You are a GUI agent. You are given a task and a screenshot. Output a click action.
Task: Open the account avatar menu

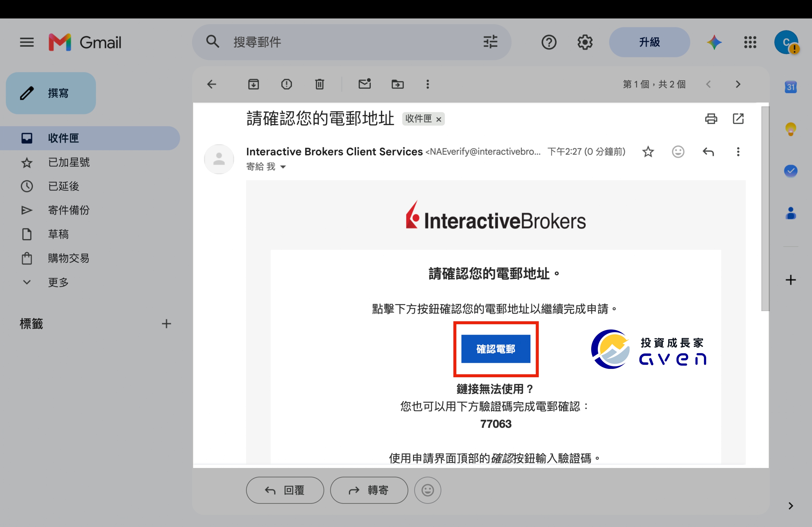click(x=786, y=42)
